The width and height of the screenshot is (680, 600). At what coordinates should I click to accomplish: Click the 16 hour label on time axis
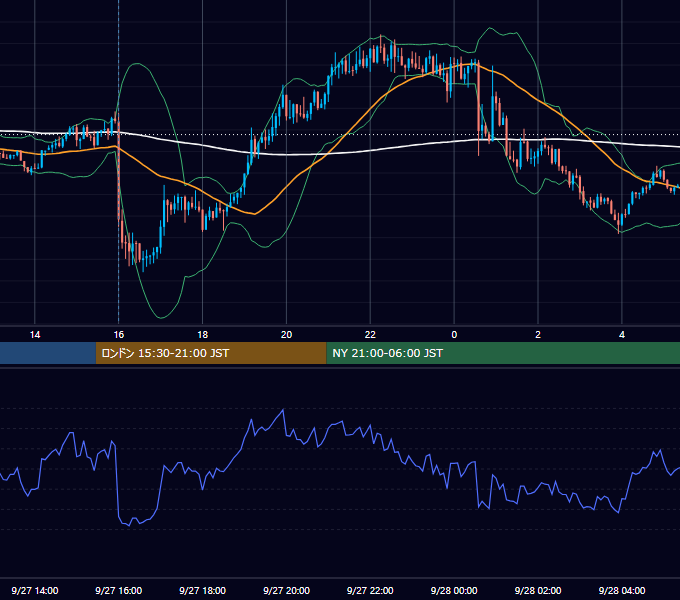[x=118, y=335]
